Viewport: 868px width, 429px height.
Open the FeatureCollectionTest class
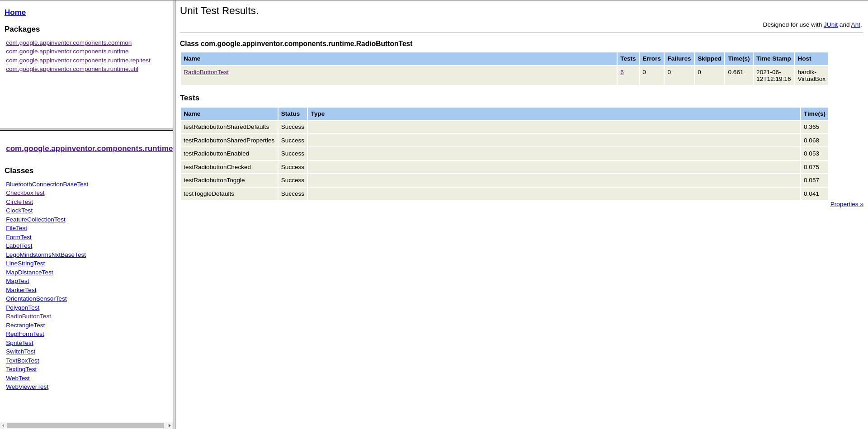coord(35,219)
